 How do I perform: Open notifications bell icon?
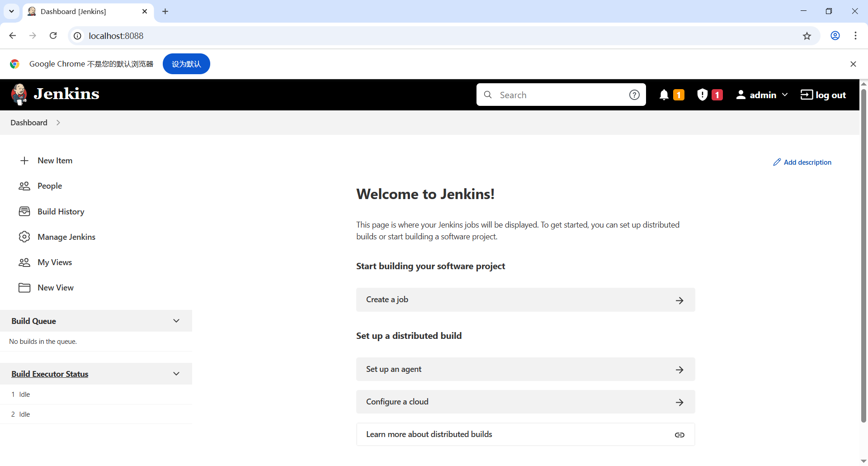[664, 95]
